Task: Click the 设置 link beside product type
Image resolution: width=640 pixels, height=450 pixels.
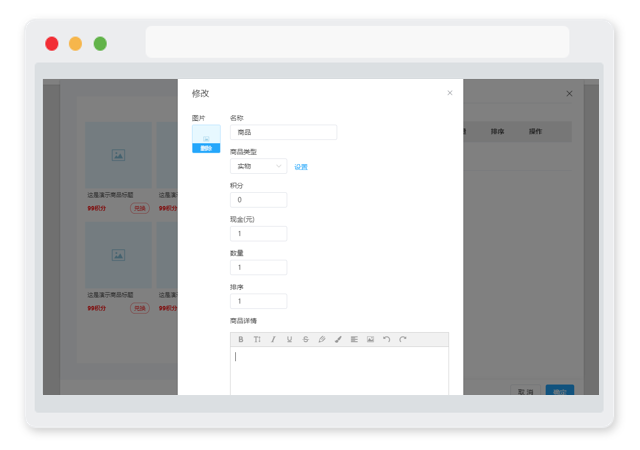Action: (301, 167)
